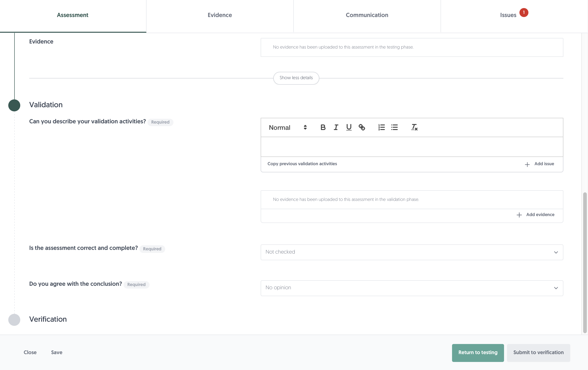The height and width of the screenshot is (370, 588).
Task: Clear text formatting icon
Action: [414, 127]
